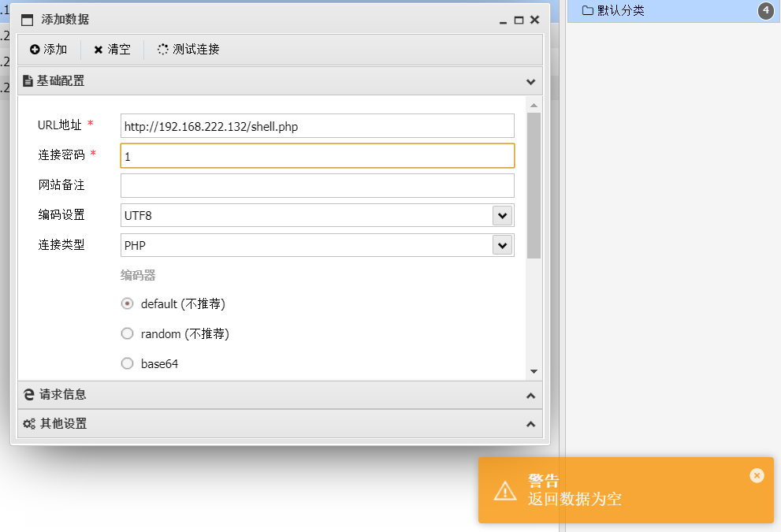Dismiss the orange 警告 warning notification

tap(757, 475)
